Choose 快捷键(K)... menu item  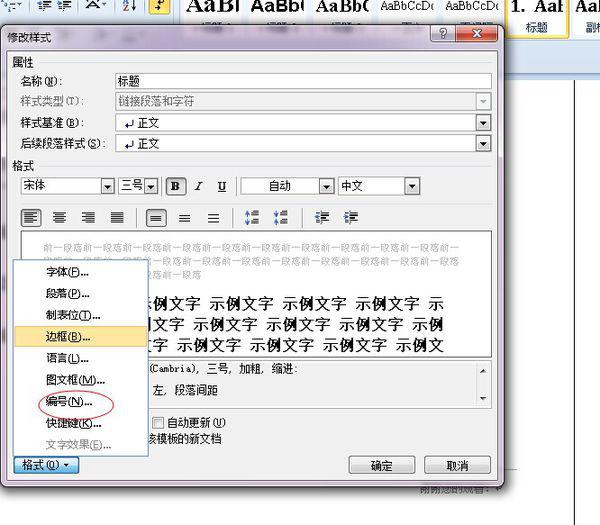point(81,423)
